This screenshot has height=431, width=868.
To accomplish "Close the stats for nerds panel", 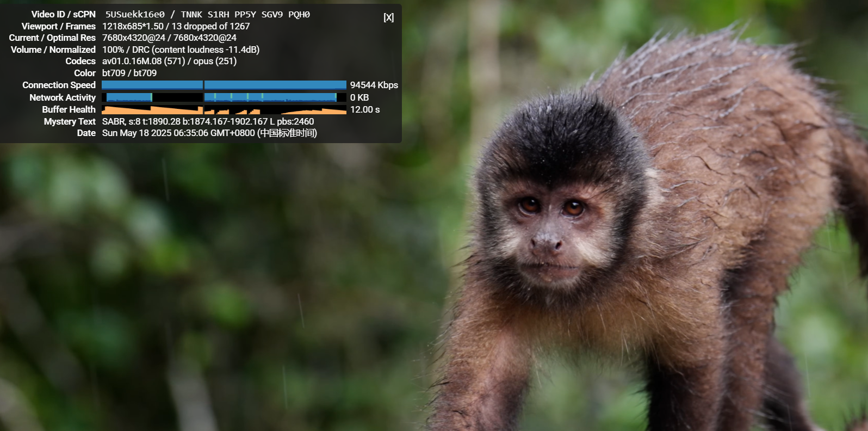I will [388, 17].
